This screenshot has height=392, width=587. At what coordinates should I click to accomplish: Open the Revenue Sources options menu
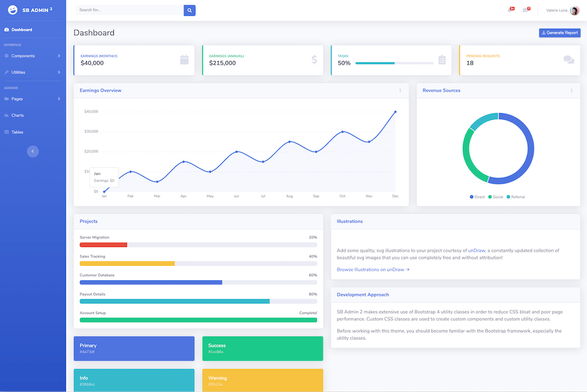(571, 90)
